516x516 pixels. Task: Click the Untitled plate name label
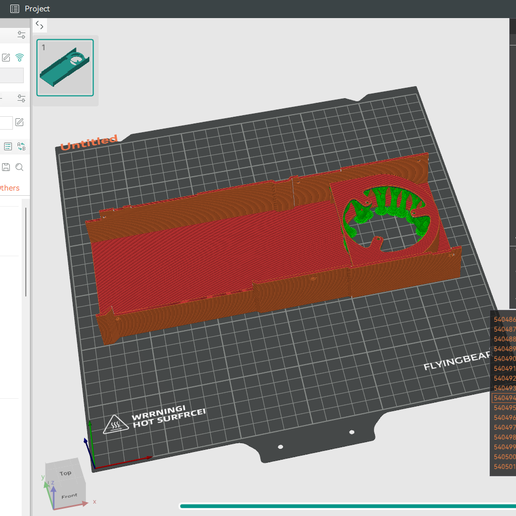(x=89, y=142)
